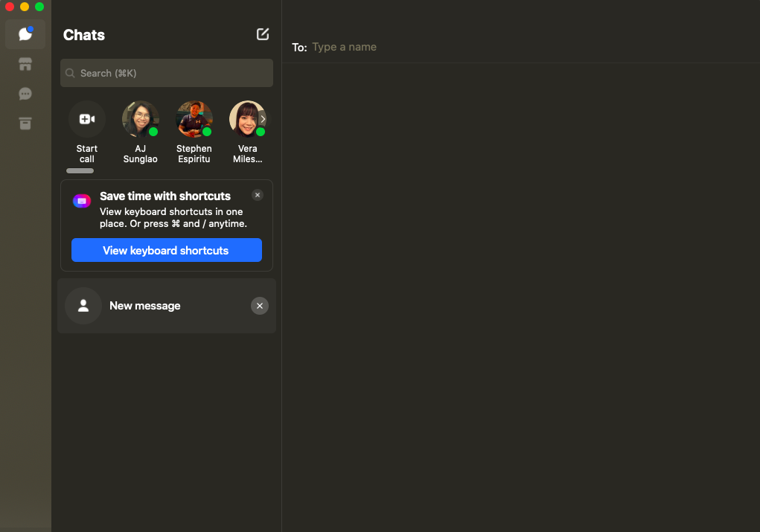Close the New message conversation entry

tap(260, 306)
